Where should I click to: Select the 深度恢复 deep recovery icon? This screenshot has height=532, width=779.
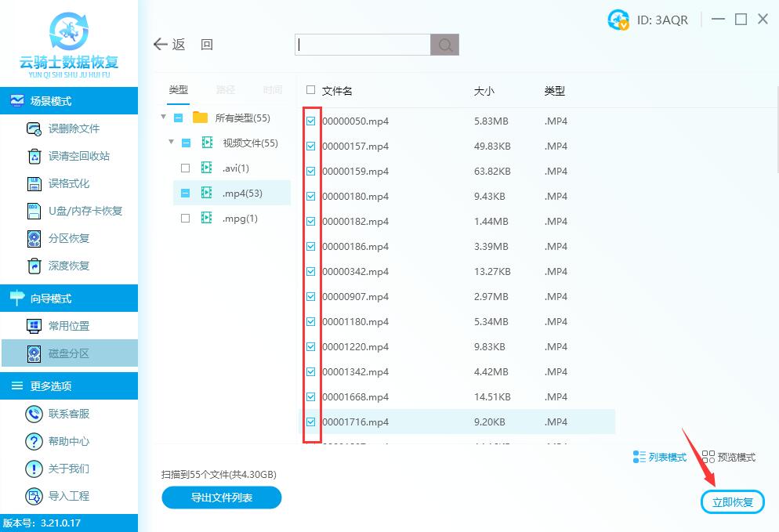(34, 266)
